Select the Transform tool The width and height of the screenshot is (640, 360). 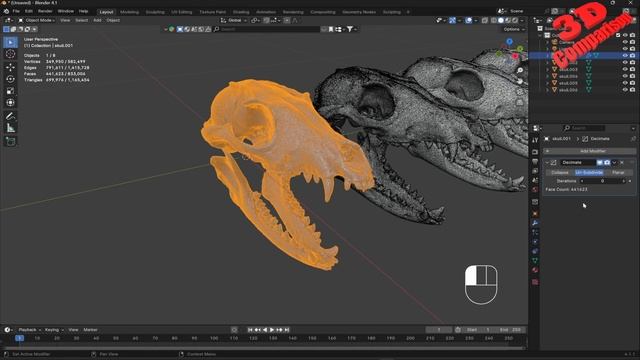(11, 102)
